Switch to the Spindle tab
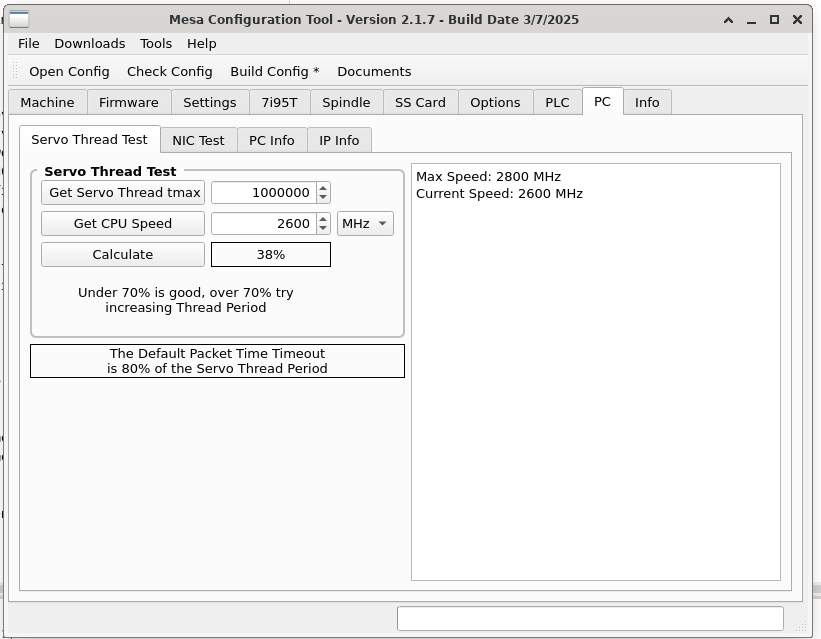This screenshot has height=639, width=821. click(346, 102)
